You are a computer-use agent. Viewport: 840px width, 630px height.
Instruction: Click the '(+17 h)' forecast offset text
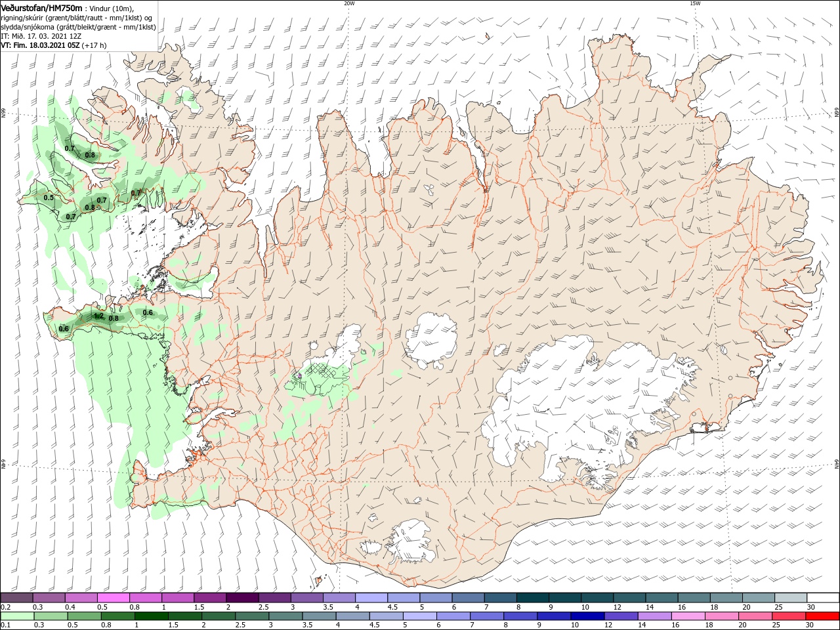94,45
